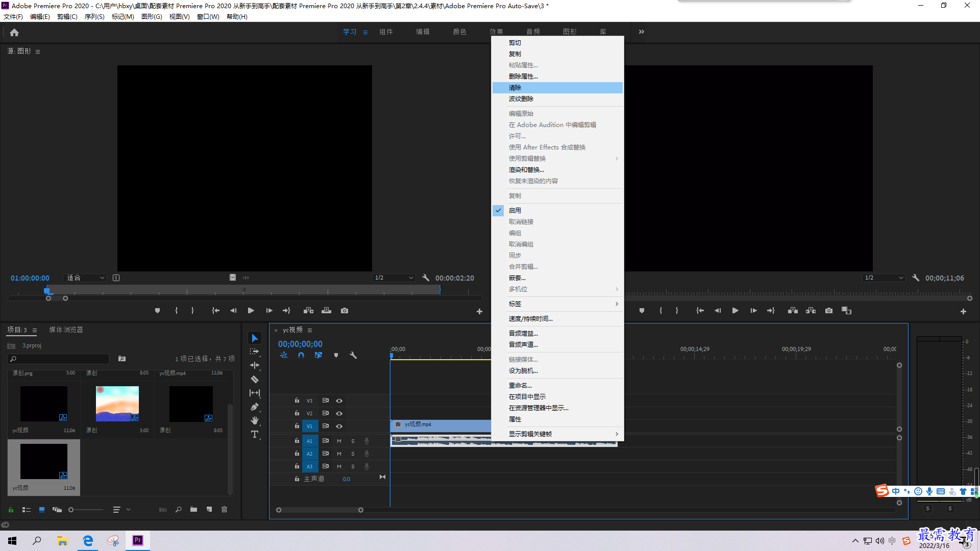Image resolution: width=980 pixels, height=551 pixels.
Task: Play the source monitor
Action: 251,310
